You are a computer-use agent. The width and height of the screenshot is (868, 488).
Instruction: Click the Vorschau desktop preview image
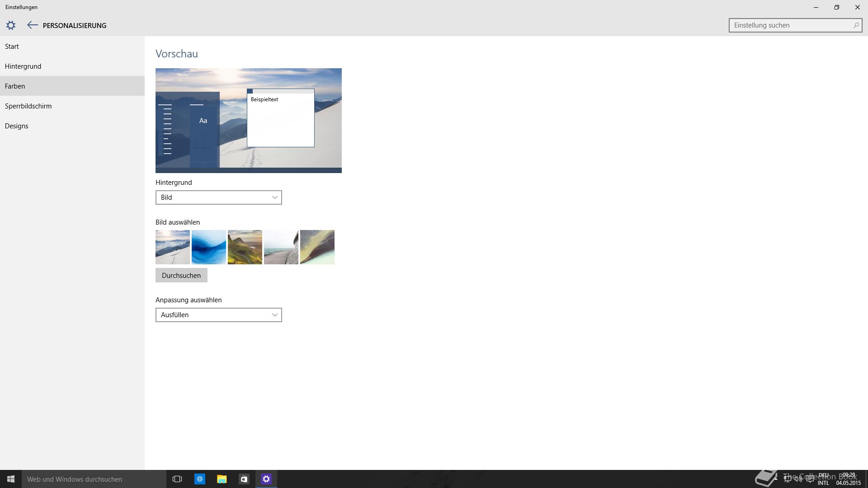249,121
